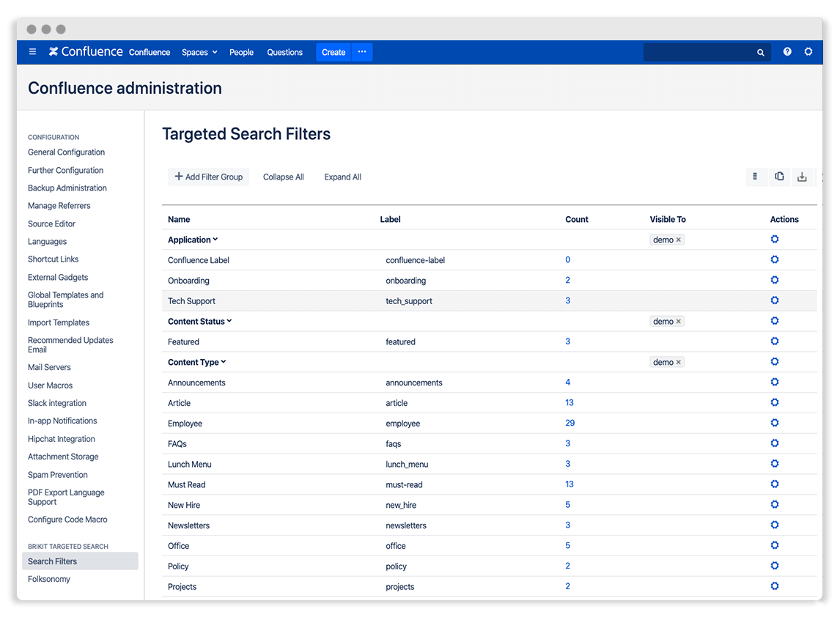
Task: Open actions gear for Featured row
Action: pos(775,341)
